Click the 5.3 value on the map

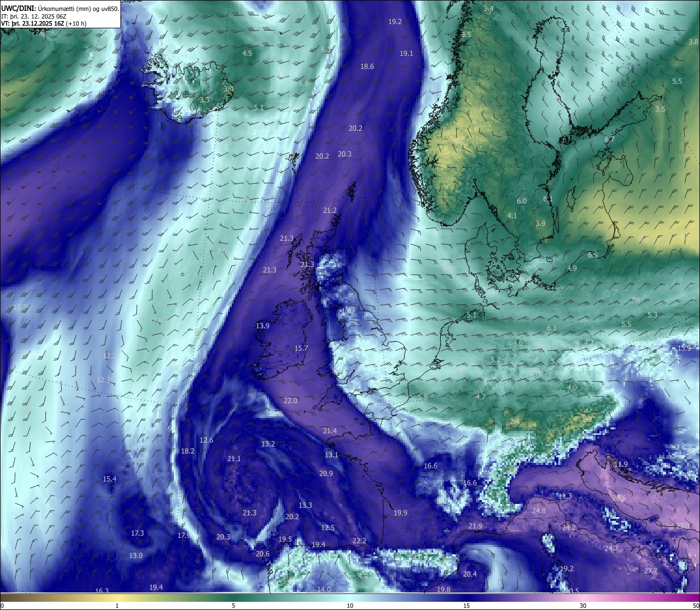(x=652, y=315)
